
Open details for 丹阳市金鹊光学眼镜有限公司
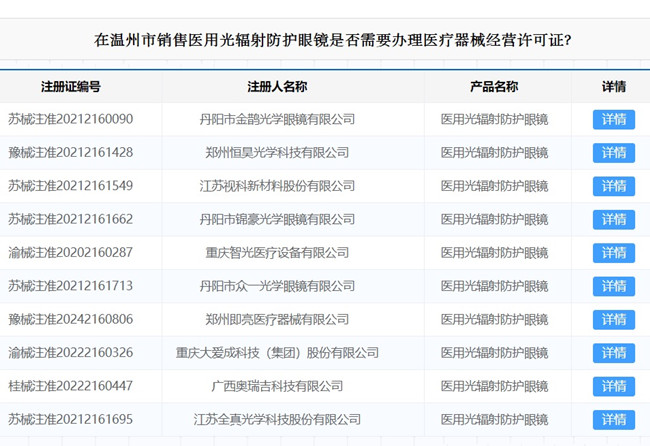(614, 120)
